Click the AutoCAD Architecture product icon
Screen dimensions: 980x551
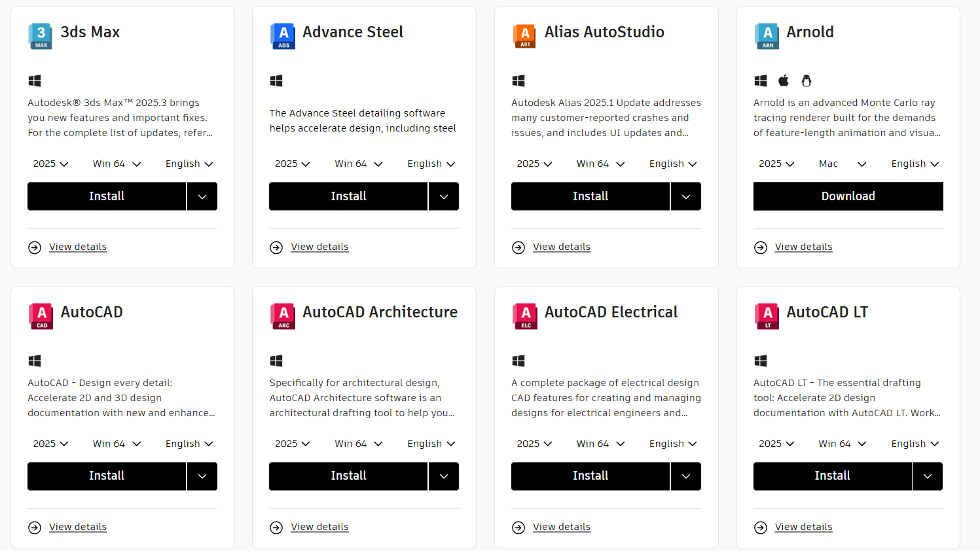click(x=283, y=316)
